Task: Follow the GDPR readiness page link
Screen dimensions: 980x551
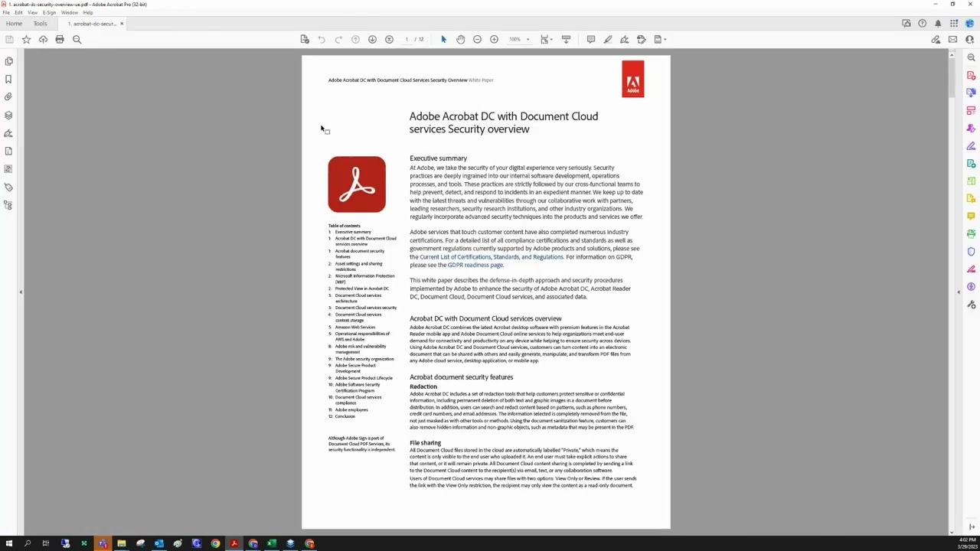Action: pyautogui.click(x=475, y=265)
